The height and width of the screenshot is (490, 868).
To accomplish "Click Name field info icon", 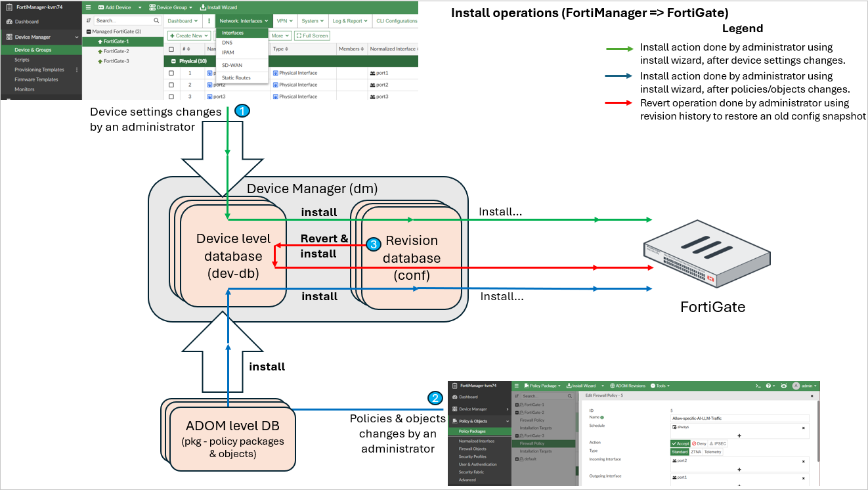I will pos(602,417).
